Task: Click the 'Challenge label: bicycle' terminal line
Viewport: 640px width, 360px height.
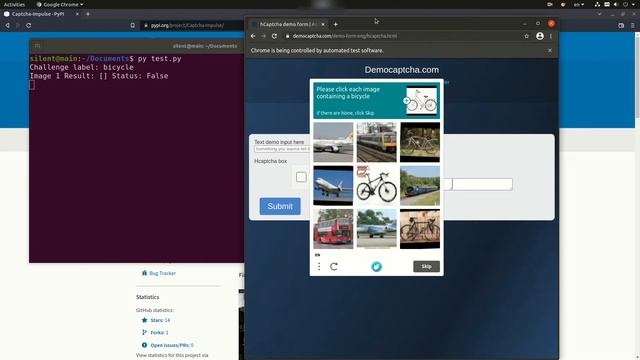Action: click(82, 67)
